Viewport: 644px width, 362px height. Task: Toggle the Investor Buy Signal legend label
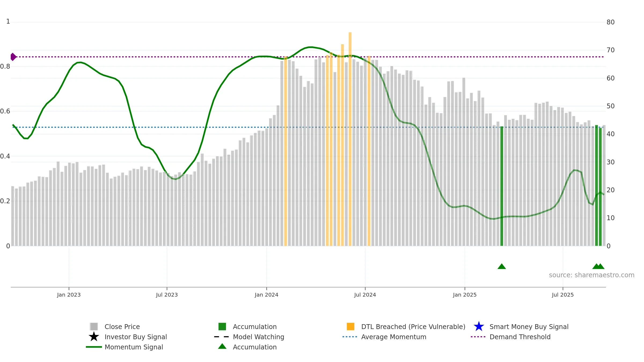click(136, 337)
